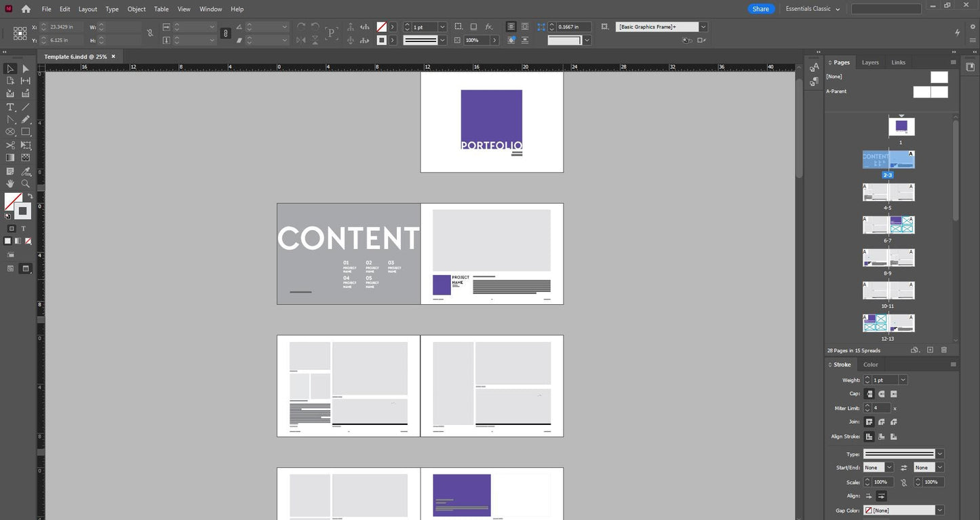Image resolution: width=980 pixels, height=520 pixels.
Task: Select the Direct Selection tool
Action: 26,69
